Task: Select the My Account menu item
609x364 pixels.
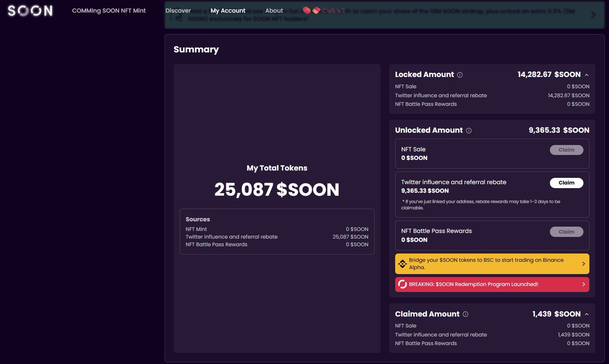Action: (x=228, y=11)
